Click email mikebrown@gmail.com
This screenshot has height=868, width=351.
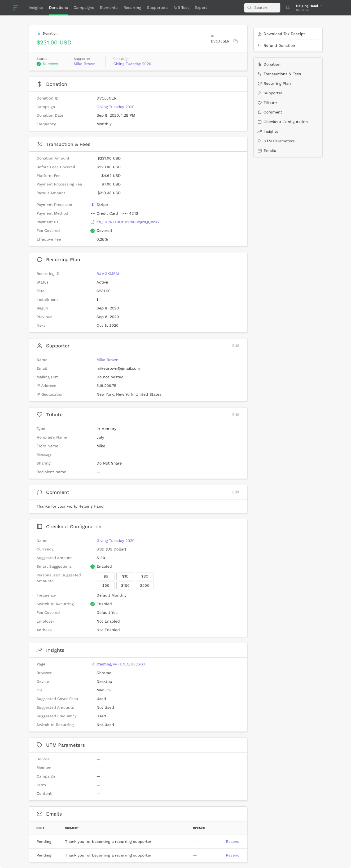tap(118, 369)
